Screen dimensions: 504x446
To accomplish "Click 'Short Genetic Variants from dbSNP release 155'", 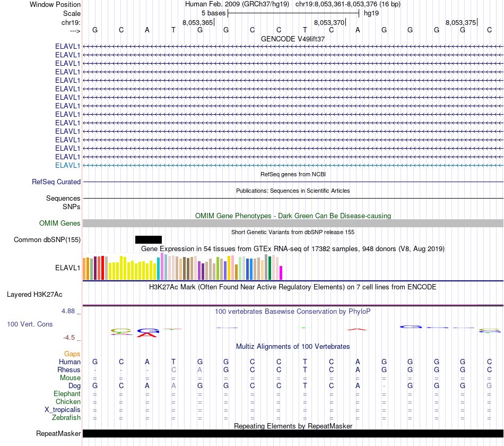I will pos(293,232).
